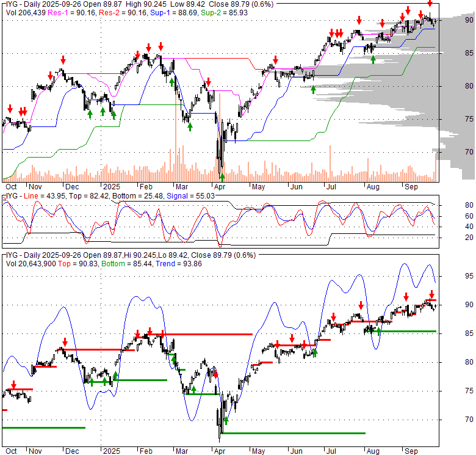This screenshot has height=455, width=476.
Task: Click red sell arrow in late July, top chart
Action: pos(359,21)
